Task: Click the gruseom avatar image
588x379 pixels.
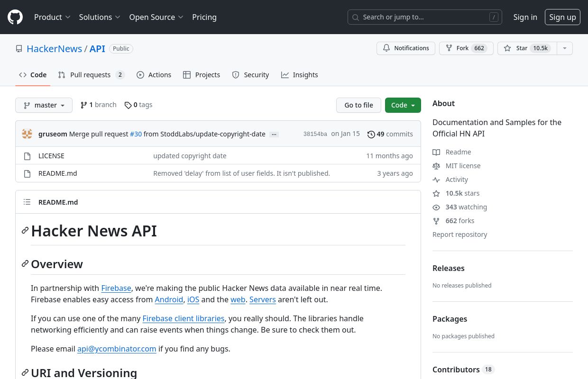Action: pos(27,134)
